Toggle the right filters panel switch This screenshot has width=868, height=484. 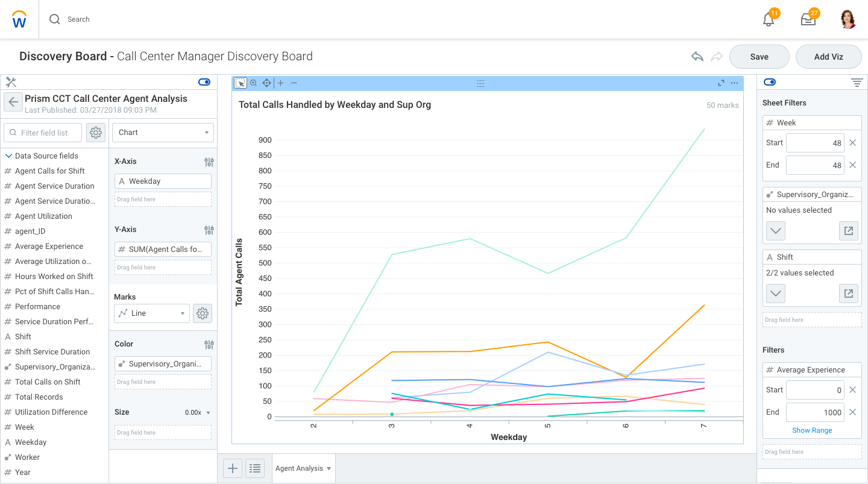pos(770,82)
